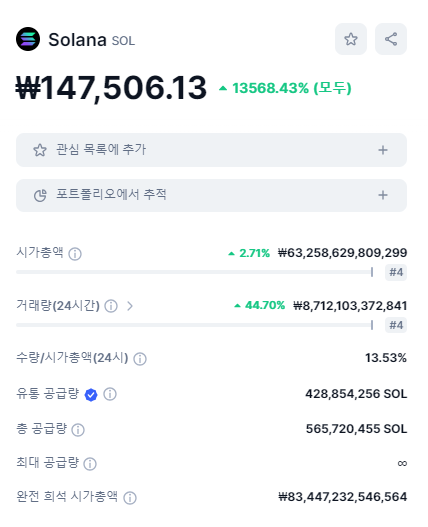Add to watchlist via 관심 목록에 추가
This screenshot has width=428, height=527.
[x=211, y=150]
